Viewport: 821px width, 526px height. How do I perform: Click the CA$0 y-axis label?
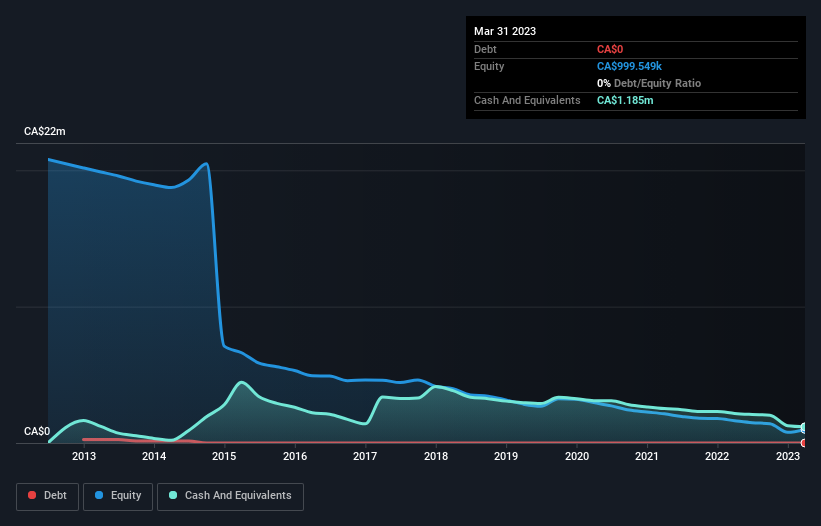37,431
